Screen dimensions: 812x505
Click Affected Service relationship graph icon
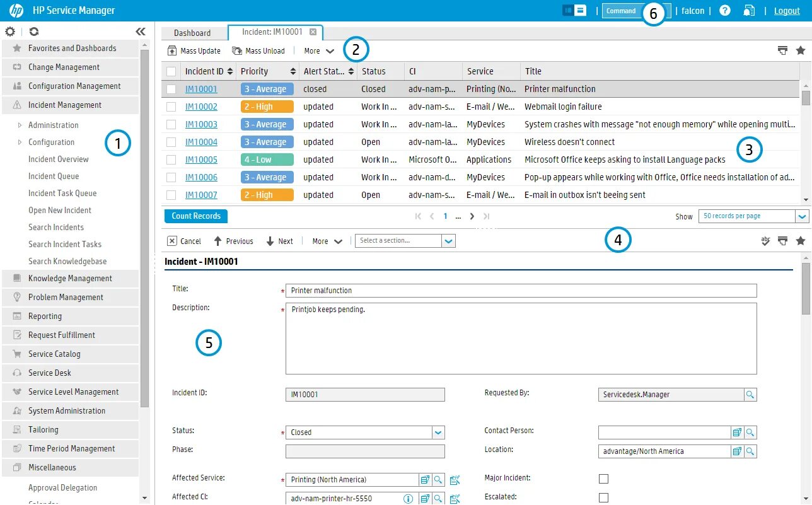click(x=455, y=480)
